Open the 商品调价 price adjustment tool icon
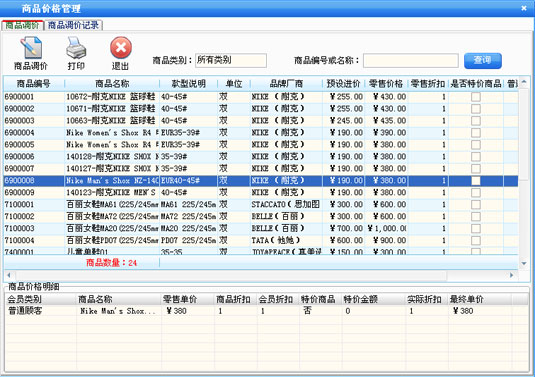Screen dimensions: 535x377 [31, 48]
